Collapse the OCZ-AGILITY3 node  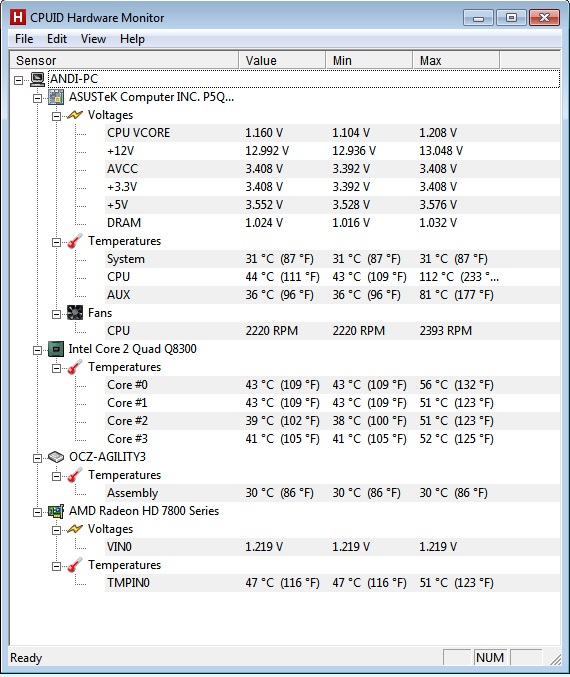click(38, 458)
